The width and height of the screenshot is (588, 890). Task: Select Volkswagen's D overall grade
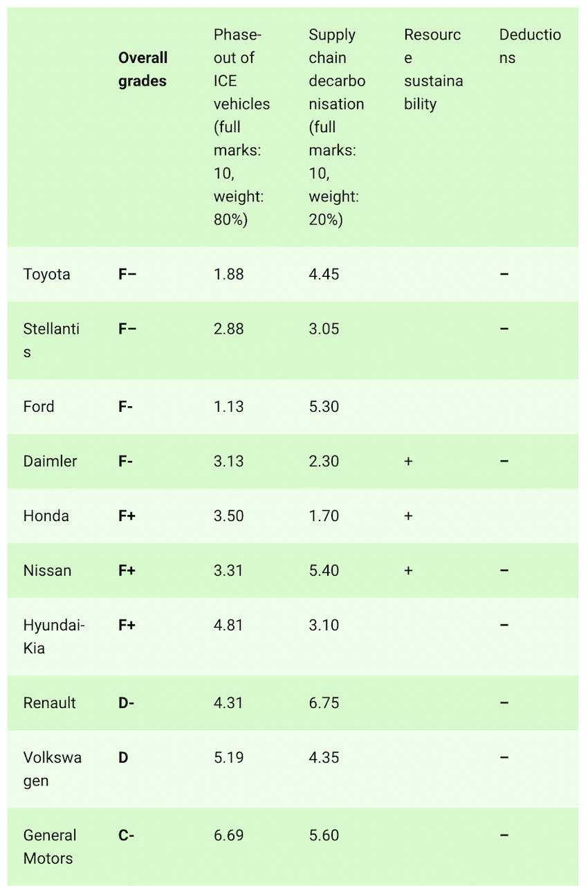(x=123, y=757)
